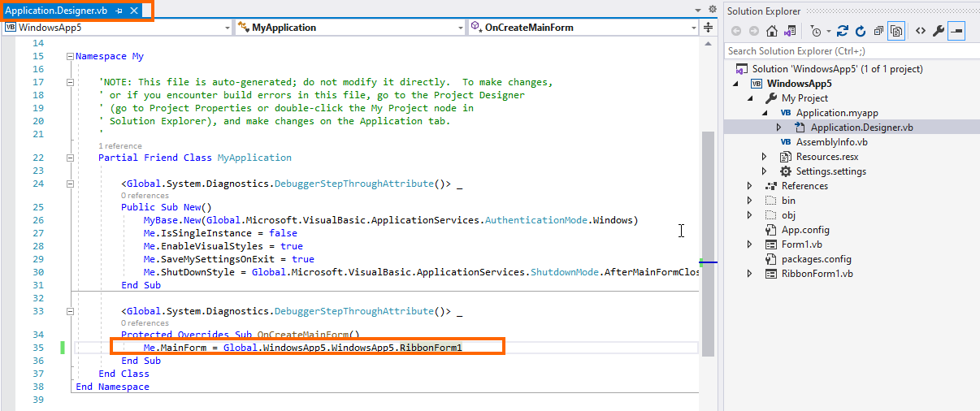Viewport: 980px width, 411px height.
Task: Collapse the My Project node
Action: (x=749, y=98)
